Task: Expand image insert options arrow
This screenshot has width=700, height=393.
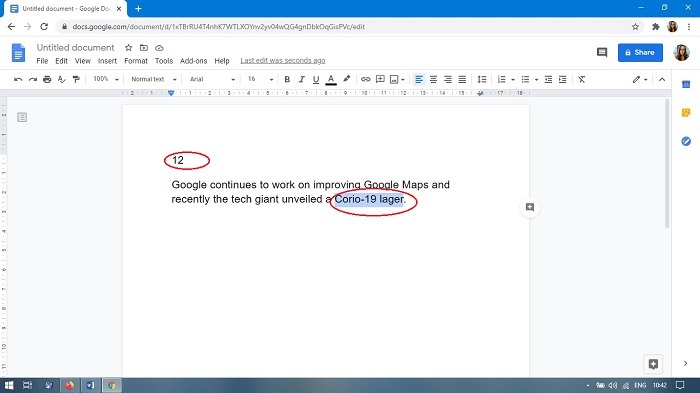Action: point(403,80)
